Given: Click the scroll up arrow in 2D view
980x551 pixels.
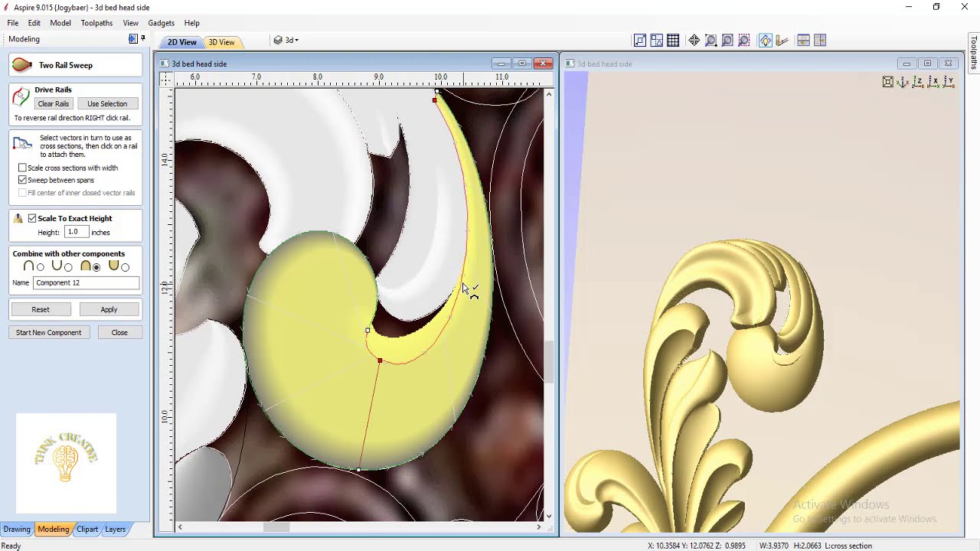Looking at the screenshot, I should [548, 94].
